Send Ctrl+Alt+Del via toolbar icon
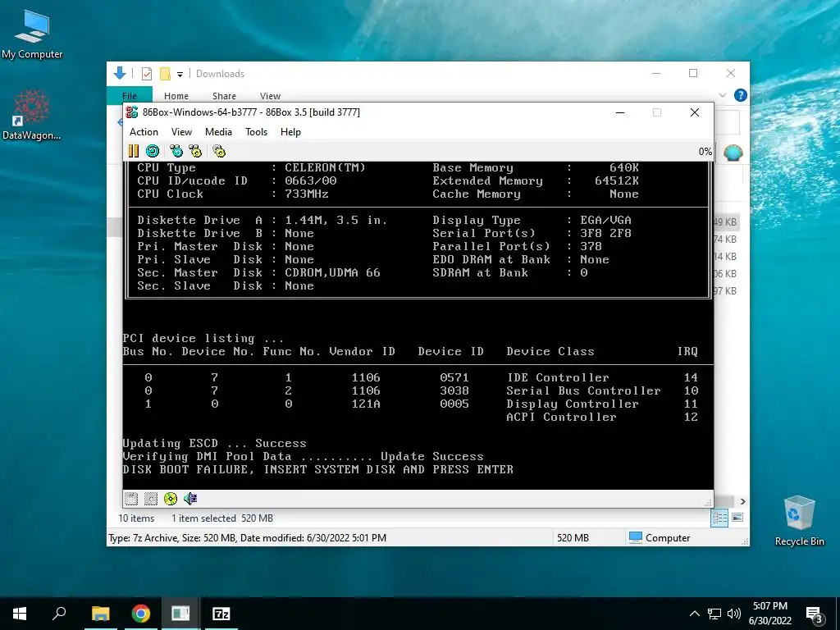The image size is (840, 630). (176, 151)
